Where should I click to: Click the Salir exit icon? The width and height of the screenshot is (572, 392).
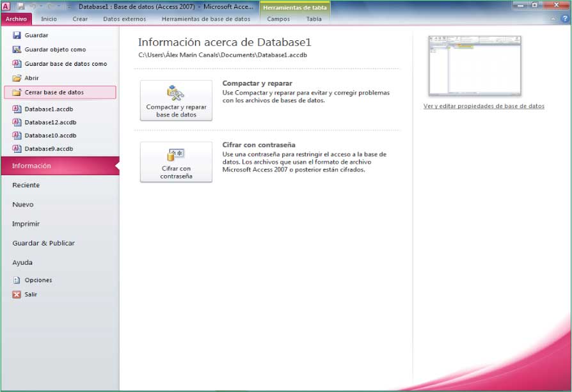(x=17, y=295)
